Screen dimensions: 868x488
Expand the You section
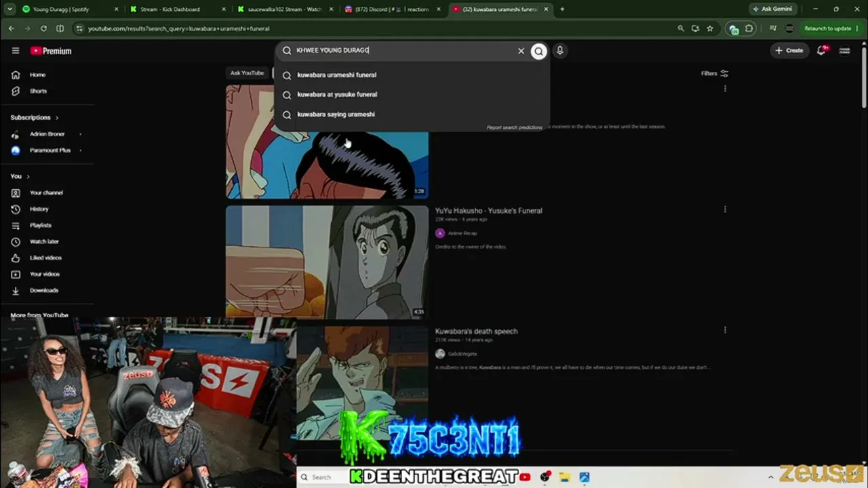coord(20,176)
